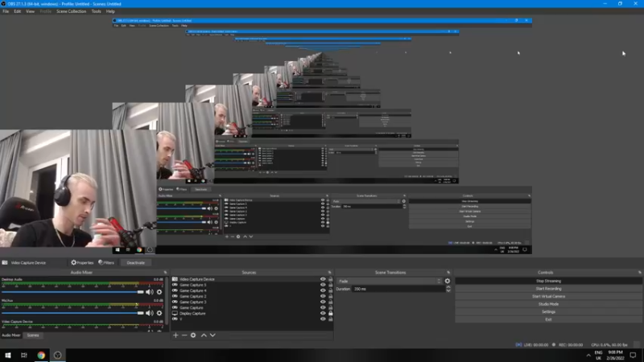This screenshot has height=362, width=644.
Task: Open the Scene Collection menu
Action: click(71, 11)
